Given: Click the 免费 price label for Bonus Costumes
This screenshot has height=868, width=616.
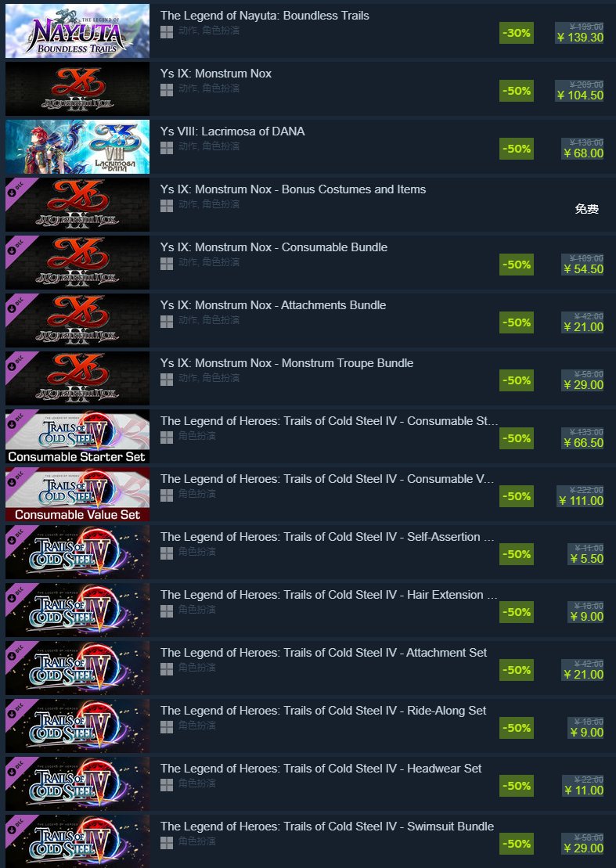Looking at the screenshot, I should click(587, 209).
